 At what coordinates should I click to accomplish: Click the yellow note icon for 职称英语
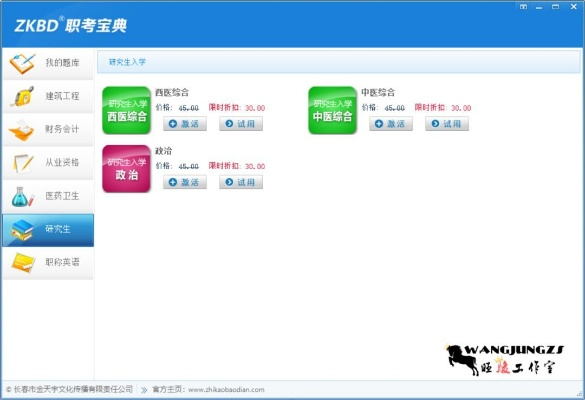23,263
